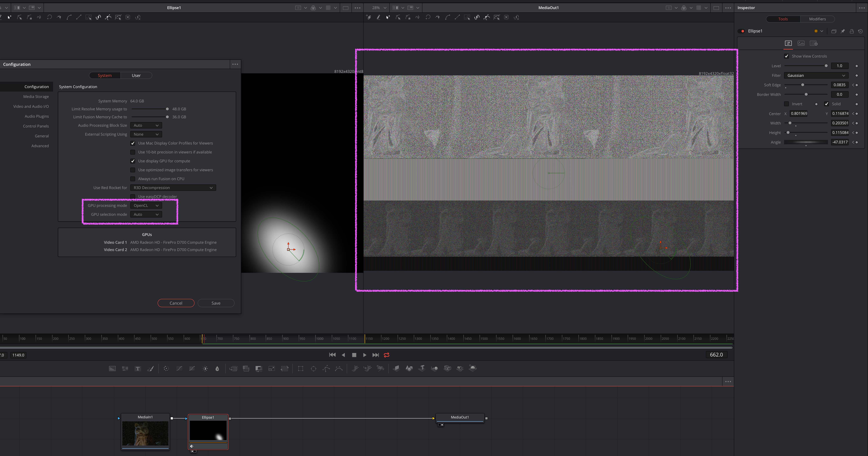Viewport: 868px width, 456px height.
Task: Add a Polygon mask tool
Action: click(x=326, y=368)
